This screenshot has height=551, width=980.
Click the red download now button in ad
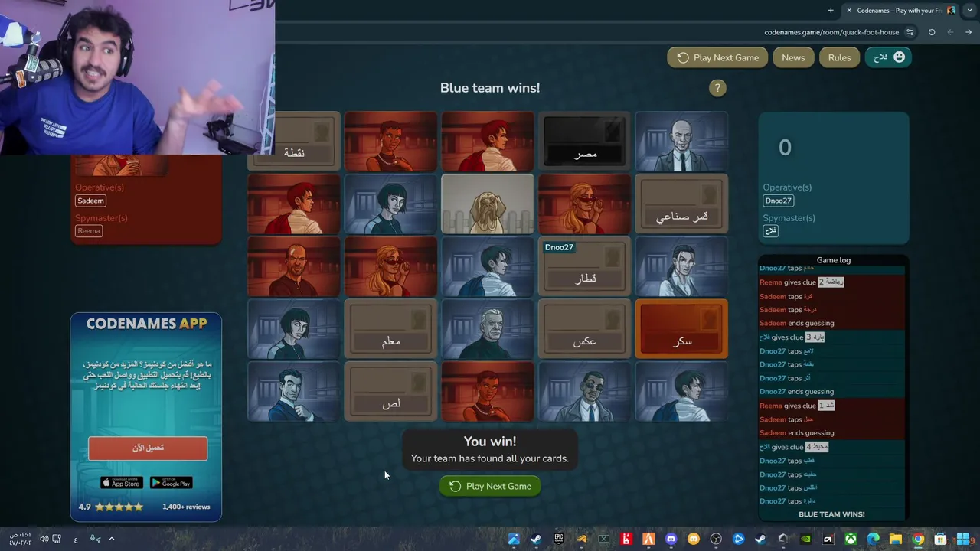148,448
